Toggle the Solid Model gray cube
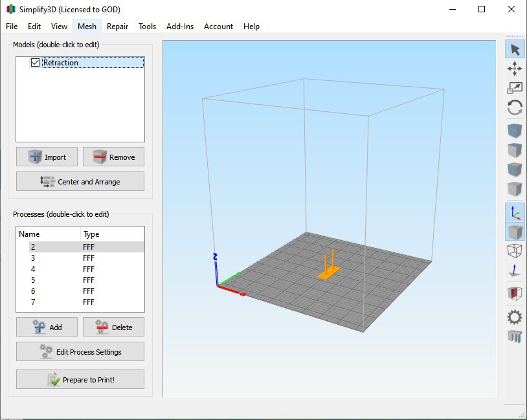 click(515, 232)
